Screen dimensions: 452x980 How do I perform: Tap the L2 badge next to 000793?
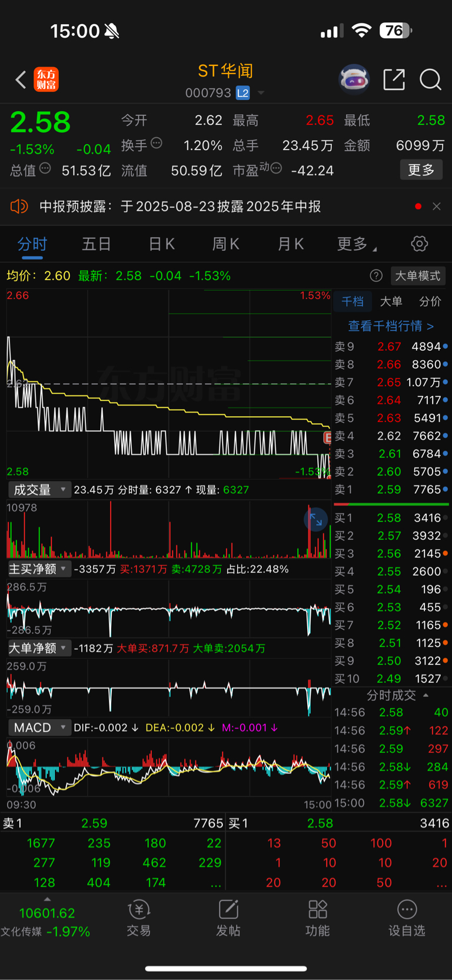pyautogui.click(x=242, y=93)
